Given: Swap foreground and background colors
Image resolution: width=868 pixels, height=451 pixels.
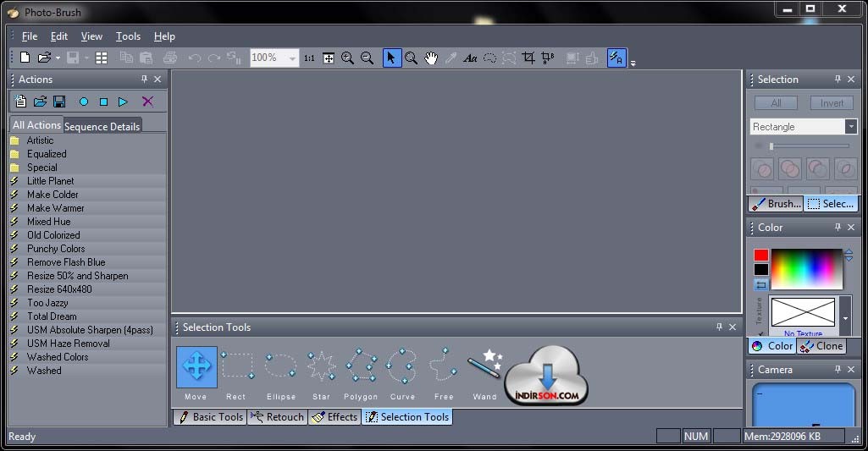Looking at the screenshot, I should 761,284.
